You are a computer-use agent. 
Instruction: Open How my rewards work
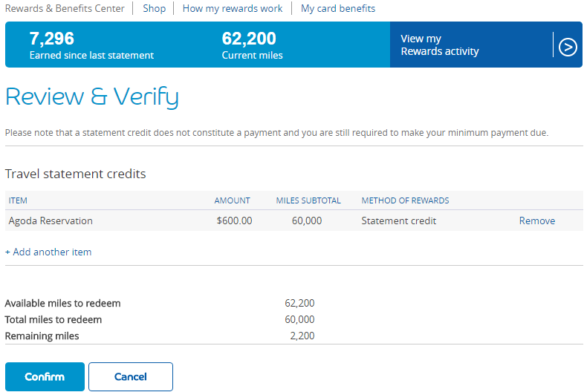coord(233,9)
